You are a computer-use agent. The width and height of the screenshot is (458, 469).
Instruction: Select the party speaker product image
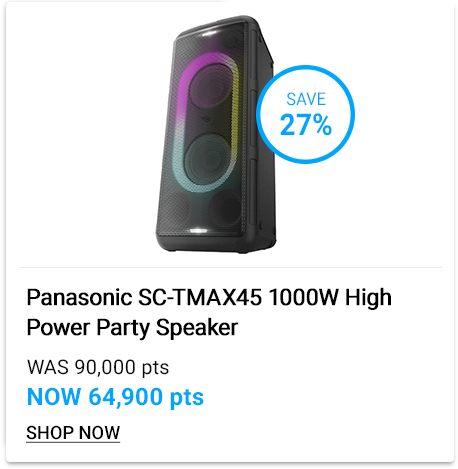coord(216,134)
